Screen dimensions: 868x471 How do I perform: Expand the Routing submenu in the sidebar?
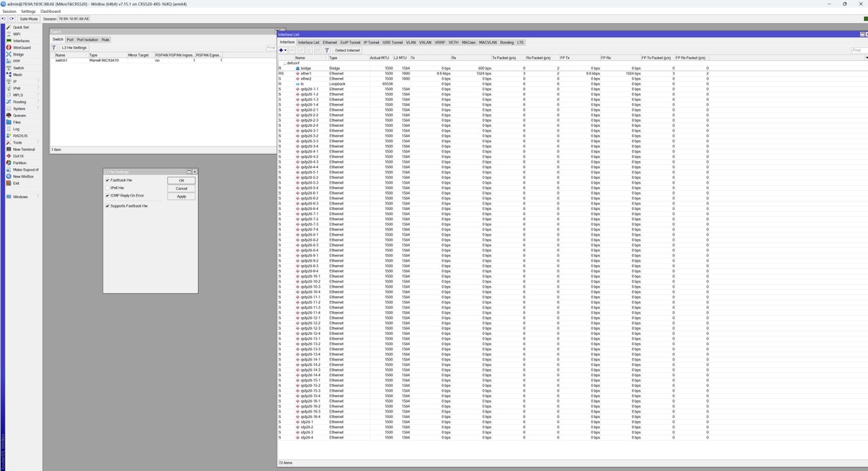point(19,102)
